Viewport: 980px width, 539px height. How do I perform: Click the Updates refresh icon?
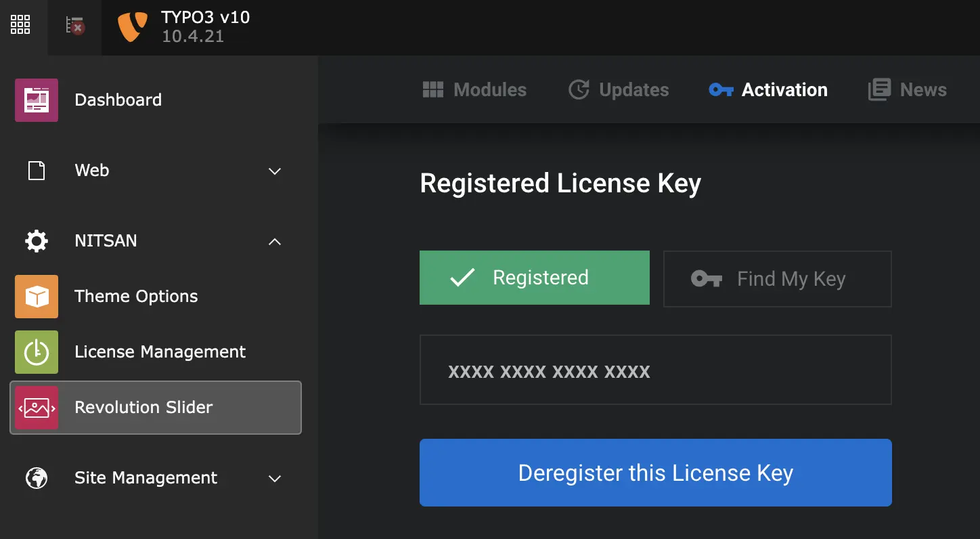579,90
